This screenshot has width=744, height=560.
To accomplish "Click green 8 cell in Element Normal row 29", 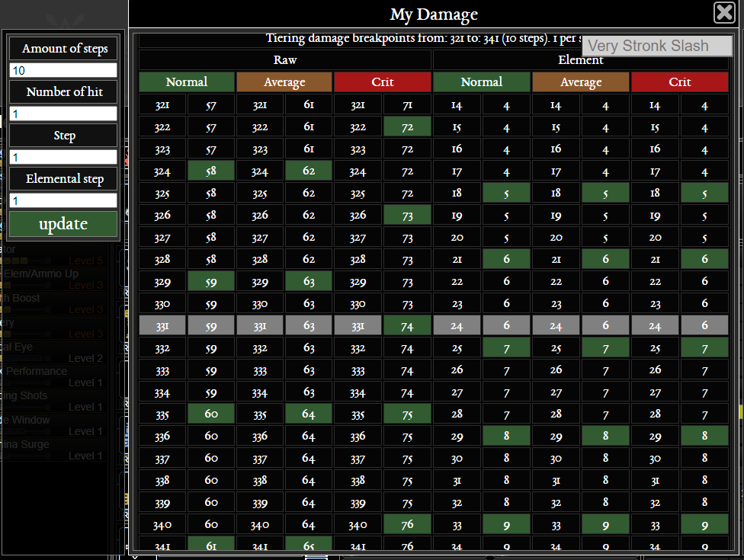I will click(506, 436).
